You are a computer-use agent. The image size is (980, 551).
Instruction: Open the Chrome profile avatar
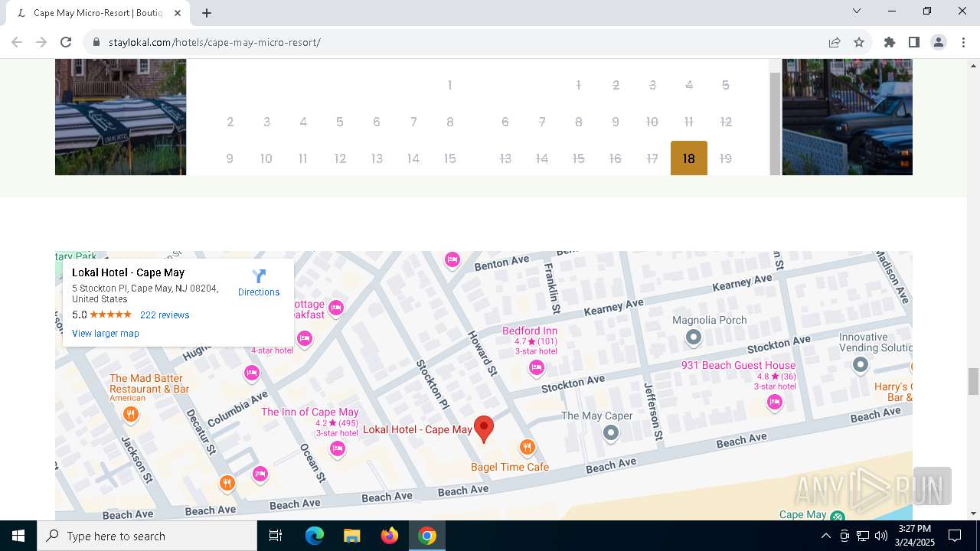(939, 42)
